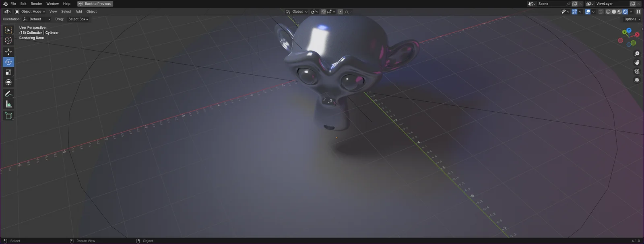Select the Move tool in the toolbar
This screenshot has width=644, height=244.
click(x=8, y=52)
